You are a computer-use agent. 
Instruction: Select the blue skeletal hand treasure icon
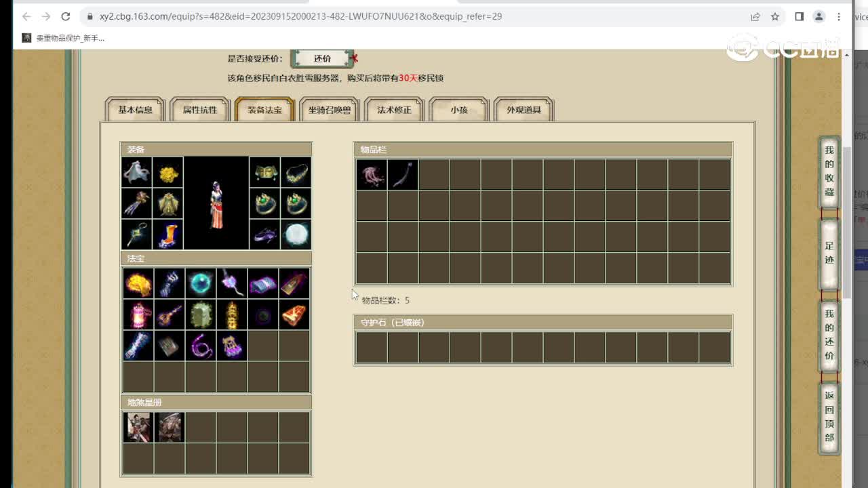169,283
